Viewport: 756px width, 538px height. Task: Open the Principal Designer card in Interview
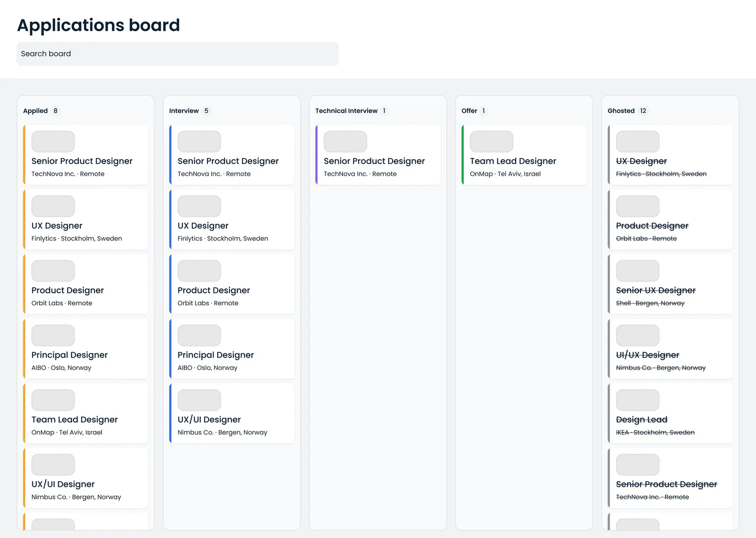point(232,349)
